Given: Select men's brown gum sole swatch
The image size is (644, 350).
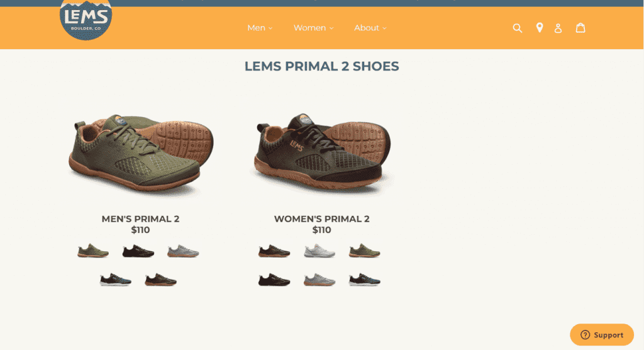Looking at the screenshot, I should 160,279.
